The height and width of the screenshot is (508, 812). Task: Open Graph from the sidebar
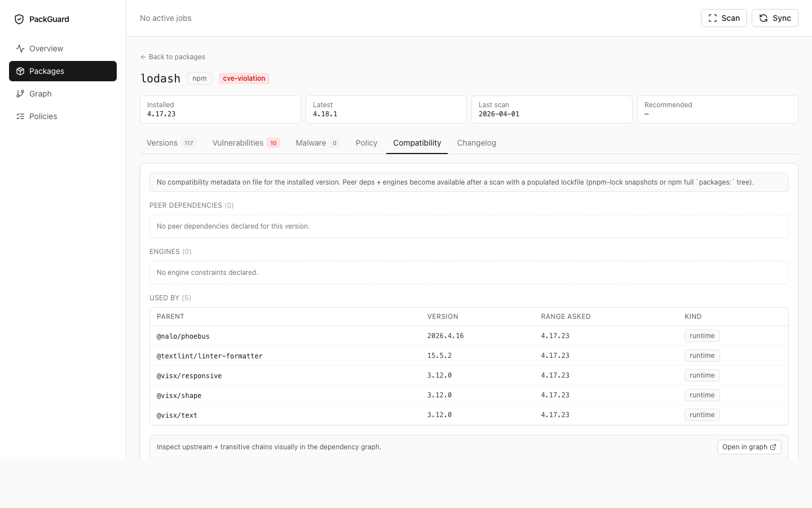coord(63,94)
